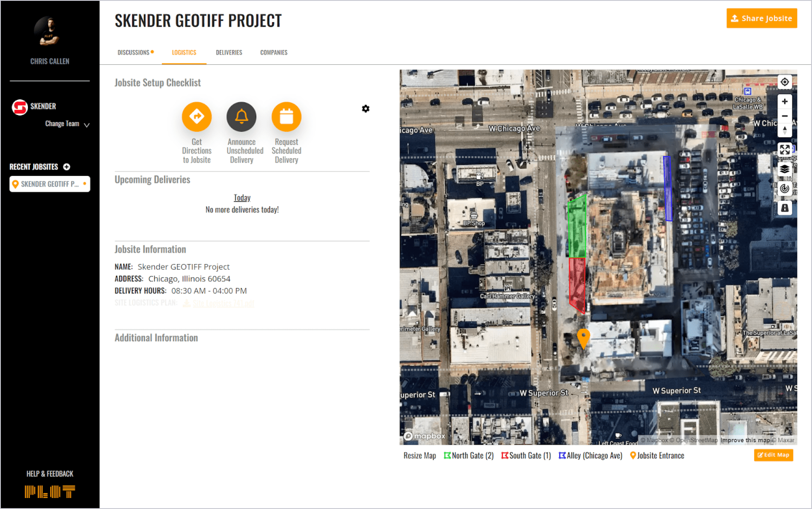This screenshot has width=812, height=509.
Task: Click the Edit Map button
Action: [773, 455]
